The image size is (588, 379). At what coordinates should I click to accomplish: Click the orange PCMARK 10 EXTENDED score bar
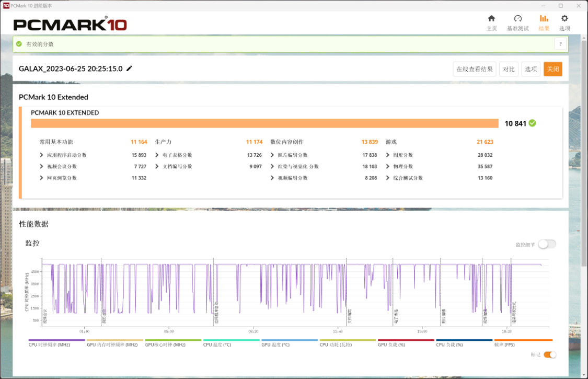(264, 123)
